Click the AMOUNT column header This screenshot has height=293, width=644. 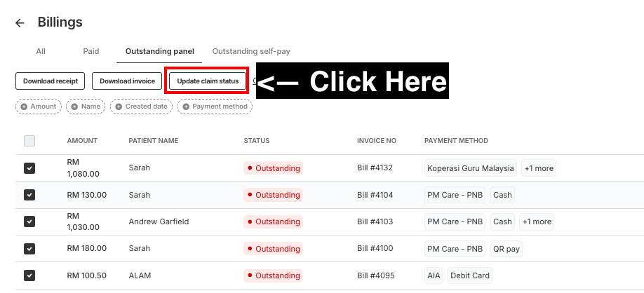(x=82, y=141)
